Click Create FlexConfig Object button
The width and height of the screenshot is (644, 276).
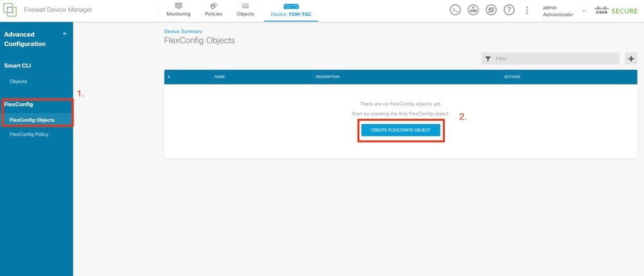[401, 130]
